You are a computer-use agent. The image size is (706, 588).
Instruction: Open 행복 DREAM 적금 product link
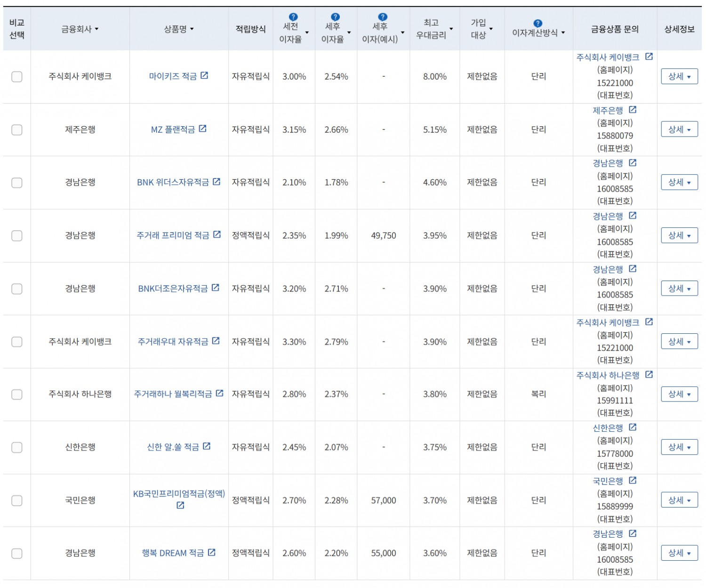pos(173,553)
